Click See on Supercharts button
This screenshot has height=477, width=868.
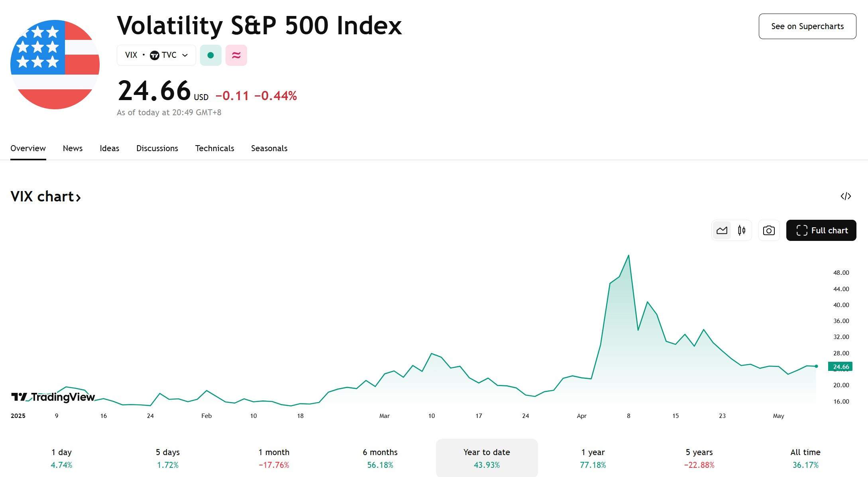(807, 26)
